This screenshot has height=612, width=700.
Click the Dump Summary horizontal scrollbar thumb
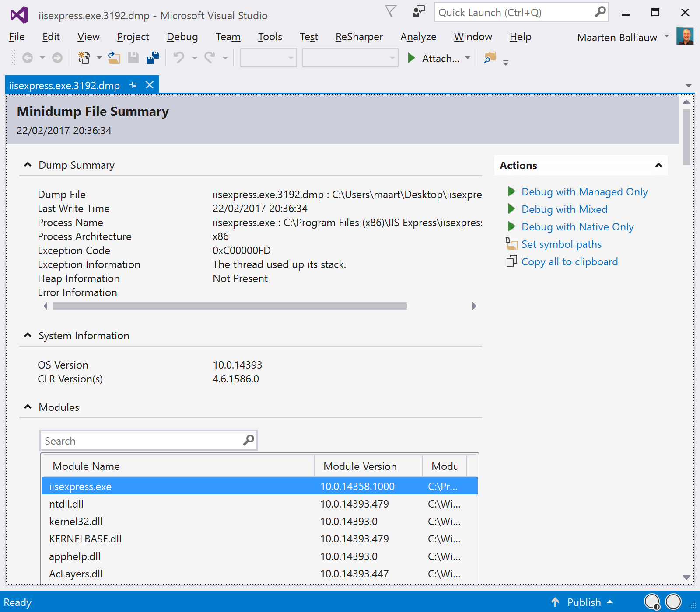[230, 306]
